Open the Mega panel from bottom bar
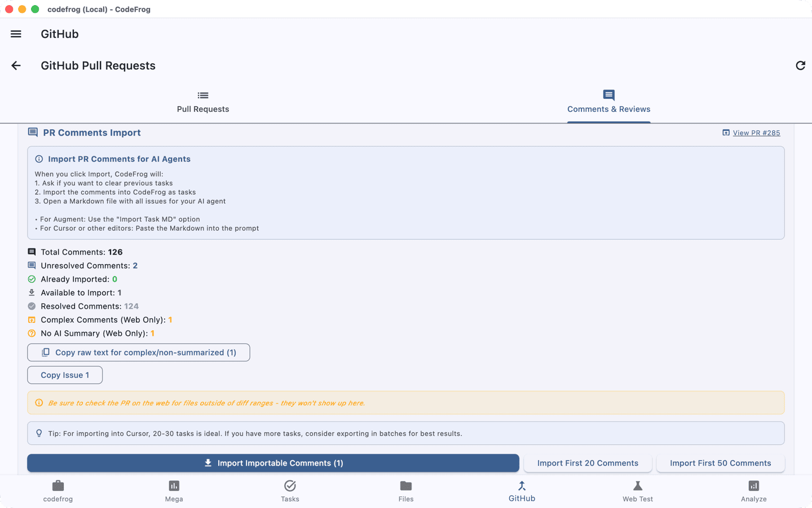The width and height of the screenshot is (812, 508). point(174,490)
